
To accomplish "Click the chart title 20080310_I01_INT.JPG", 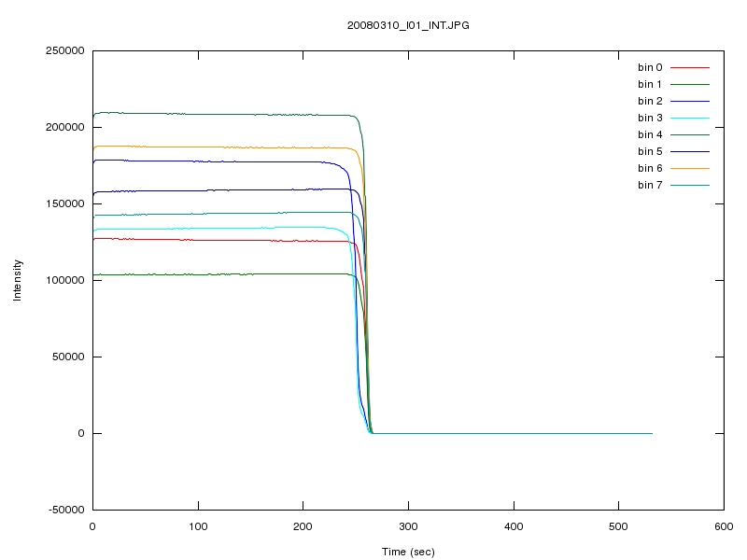I will click(x=408, y=26).
